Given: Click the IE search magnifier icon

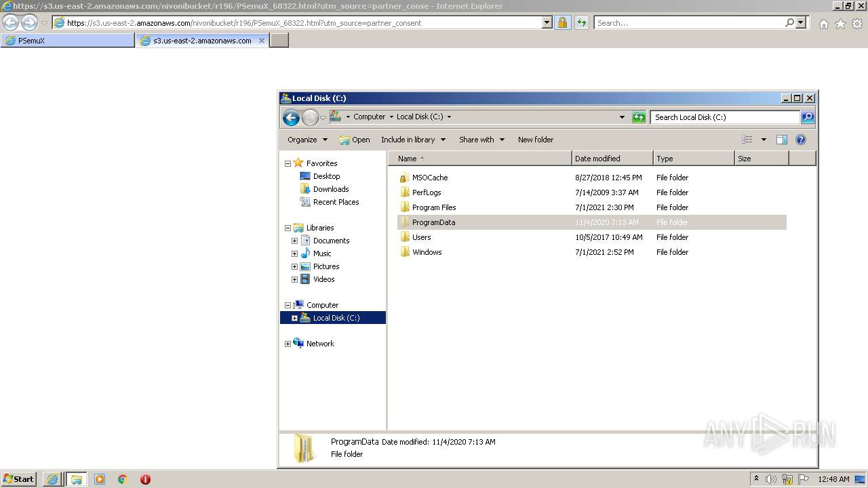Looking at the screenshot, I should pos(789,23).
